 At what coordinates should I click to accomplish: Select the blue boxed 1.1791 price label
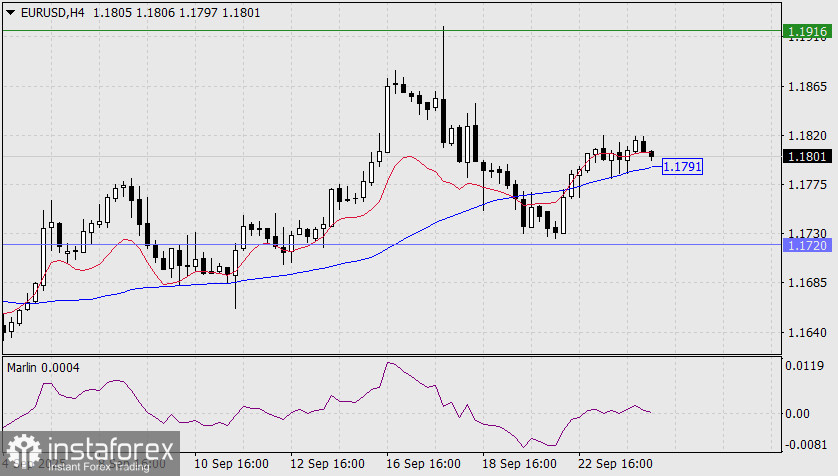(x=682, y=167)
